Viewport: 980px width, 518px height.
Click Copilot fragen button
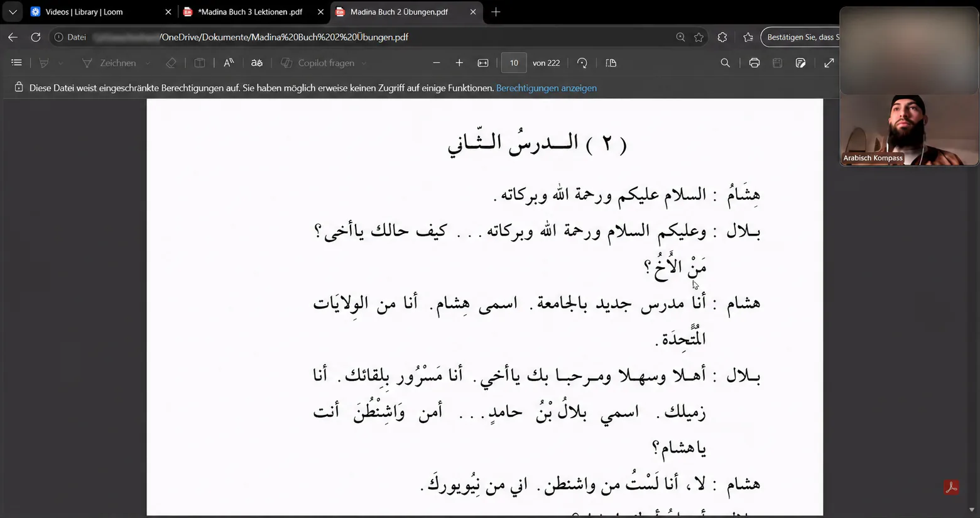318,63
